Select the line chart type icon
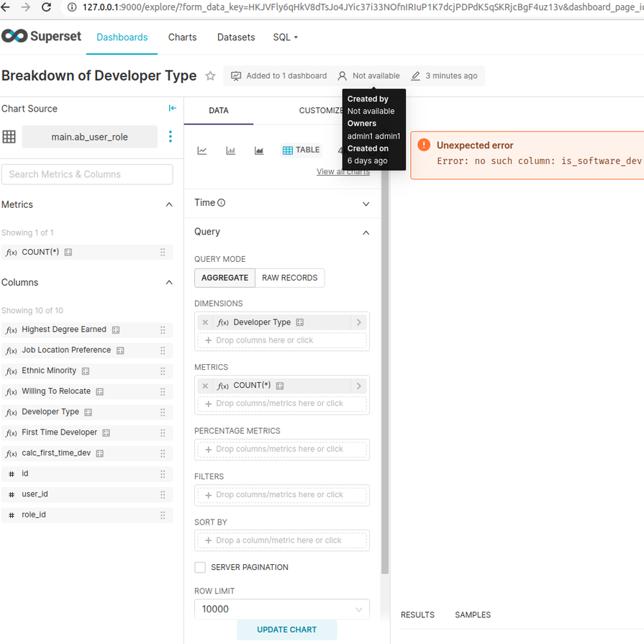This screenshot has width=644, height=644. tap(202, 150)
